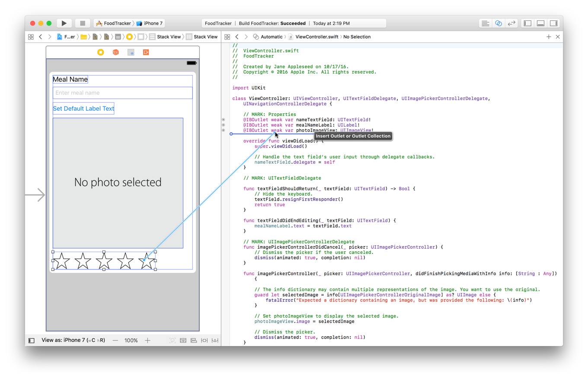Click the storyboard entry point arrow
The width and height of the screenshot is (588, 378).
tap(35, 195)
